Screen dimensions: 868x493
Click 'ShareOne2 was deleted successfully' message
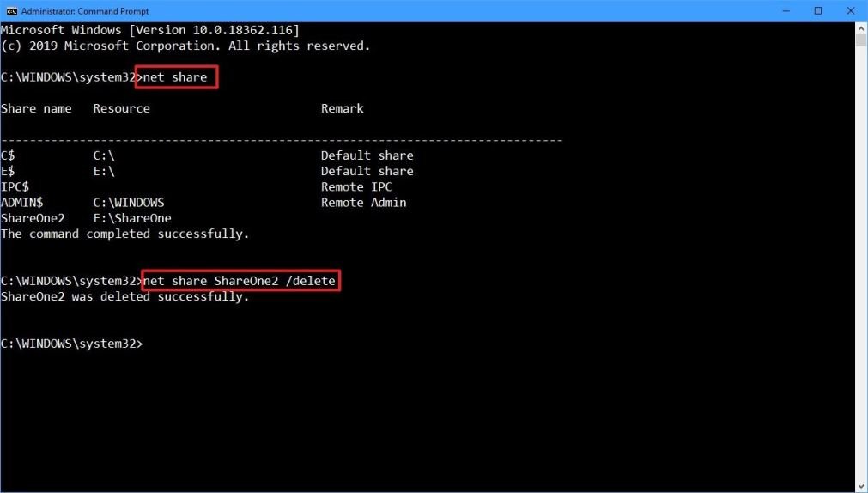click(124, 296)
